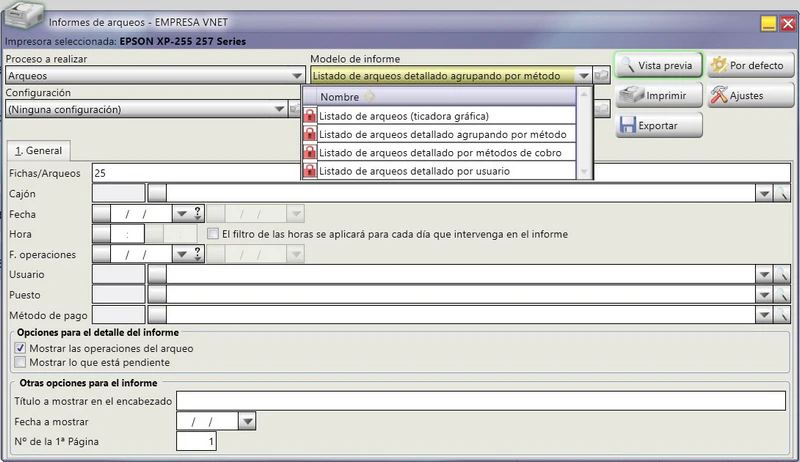Click search magnifier icon in Cajón row
Image resolution: width=800 pixels, height=462 pixels.
click(x=782, y=194)
